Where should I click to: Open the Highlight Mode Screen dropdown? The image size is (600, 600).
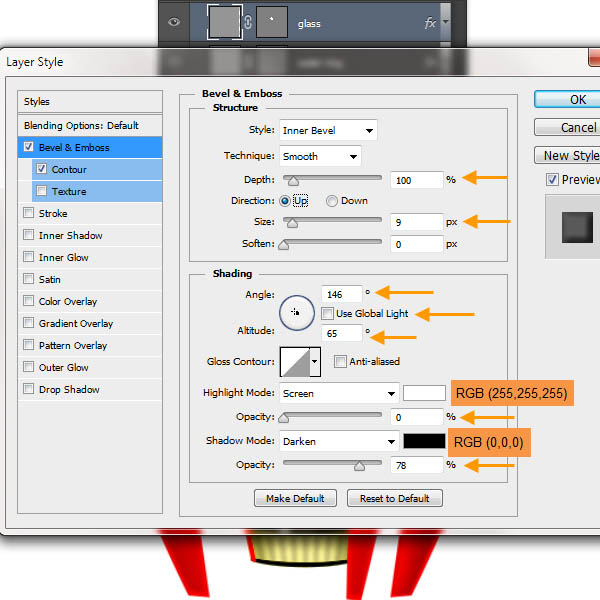[x=339, y=393]
